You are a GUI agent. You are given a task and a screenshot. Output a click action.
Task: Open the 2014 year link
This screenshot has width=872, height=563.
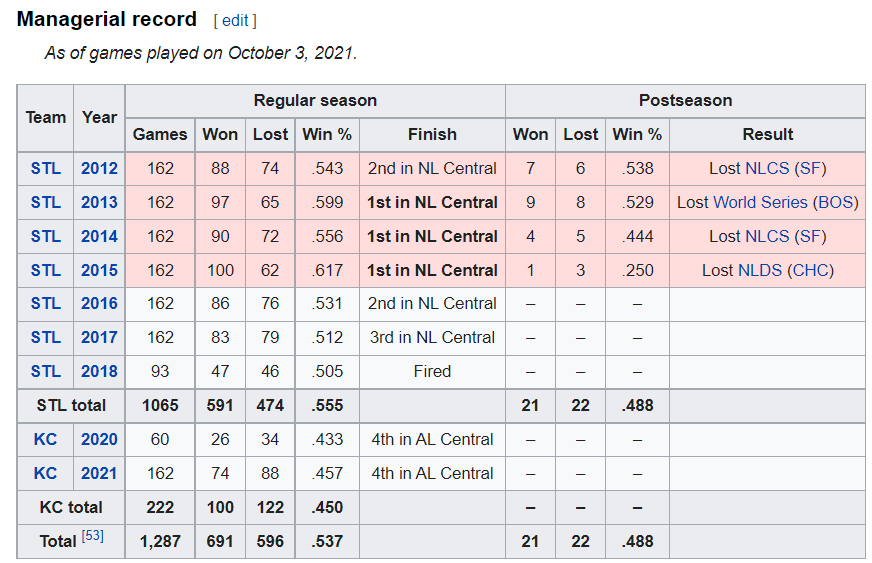point(99,236)
